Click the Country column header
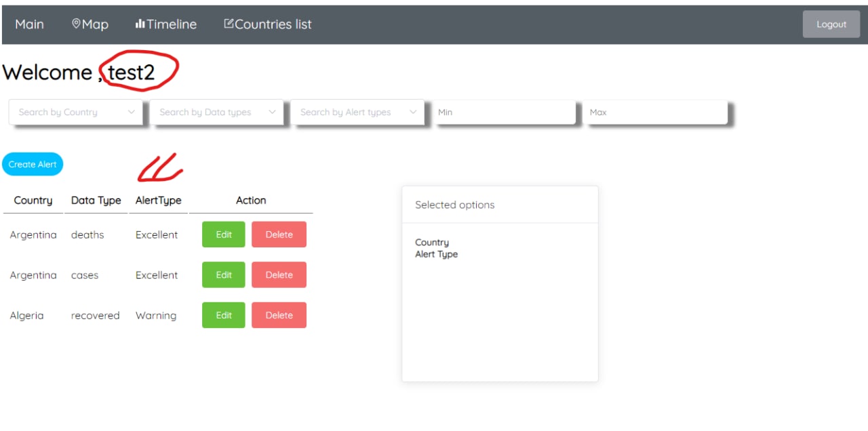 (33, 201)
